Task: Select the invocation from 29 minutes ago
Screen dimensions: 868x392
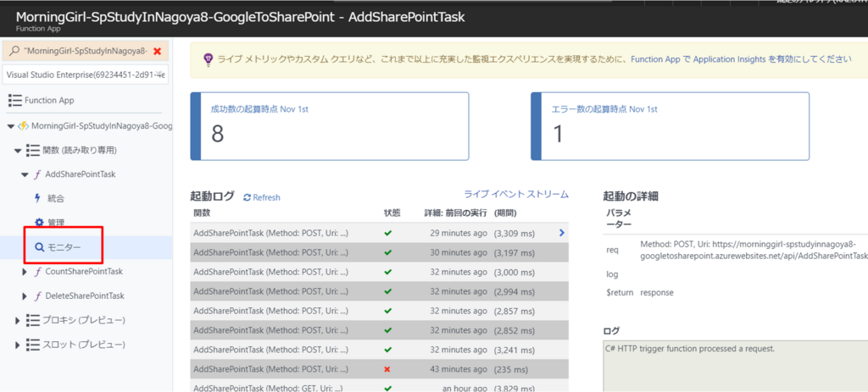Action: pyautogui.click(x=379, y=234)
